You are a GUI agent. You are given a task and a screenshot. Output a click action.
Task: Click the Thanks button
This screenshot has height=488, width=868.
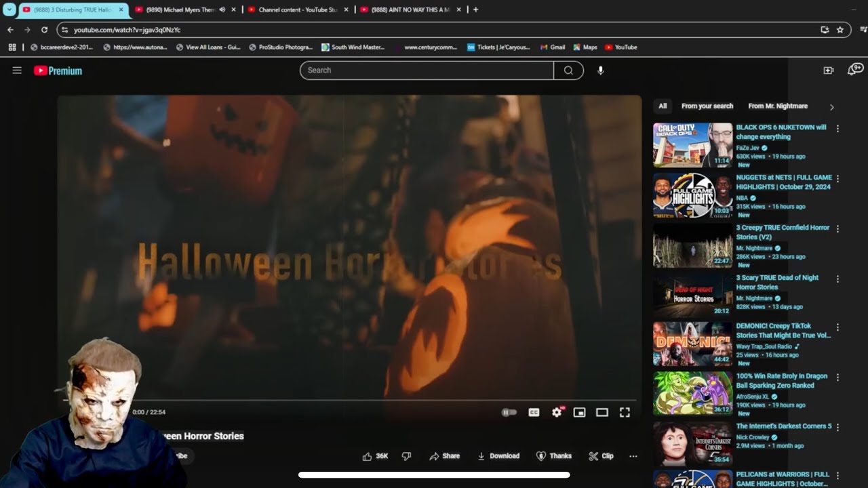point(554,456)
